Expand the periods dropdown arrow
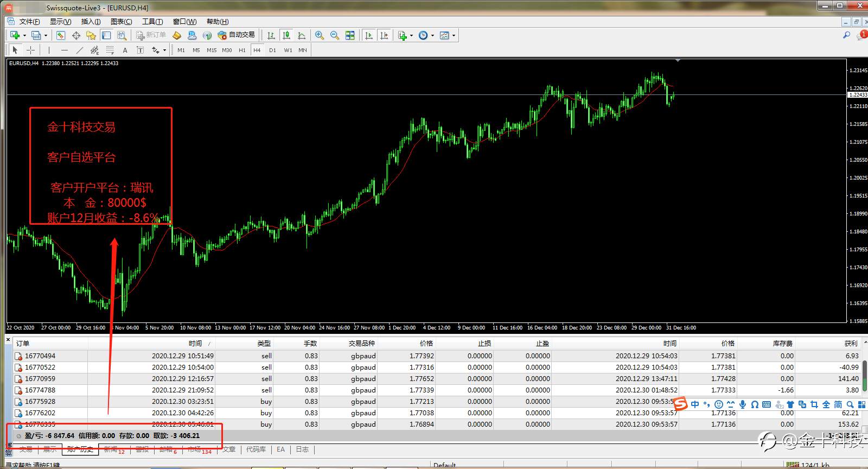This screenshot has width=868, height=469. [x=432, y=35]
